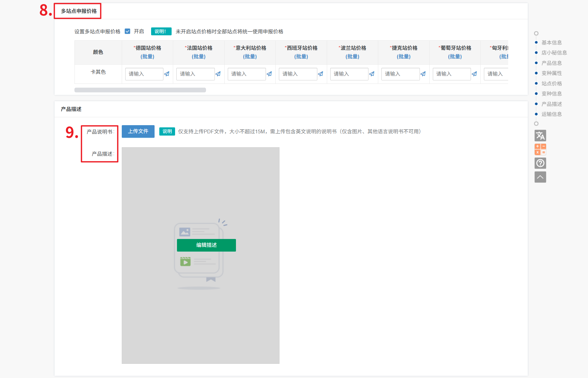Click the translate icon in right sidebar
The width and height of the screenshot is (588, 378).
tap(540, 136)
